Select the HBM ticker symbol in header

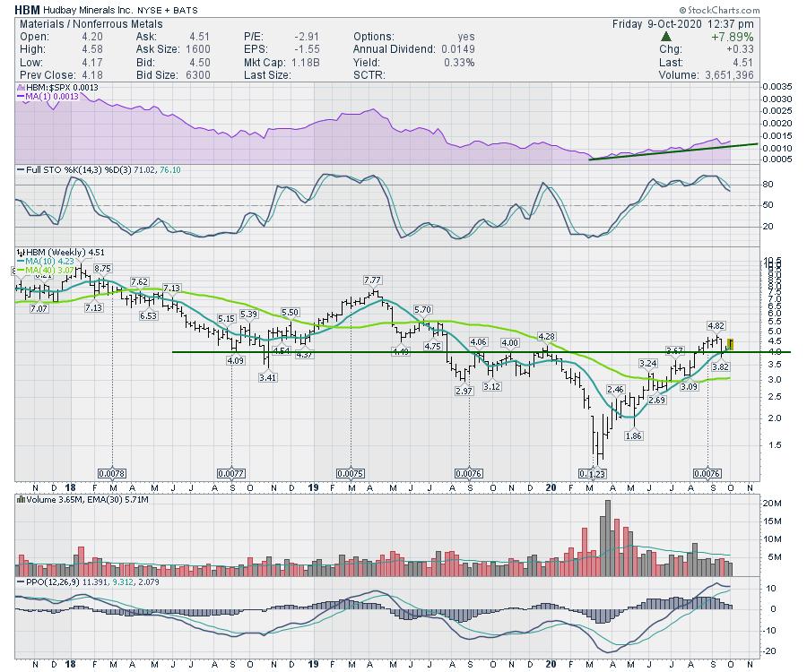pyautogui.click(x=27, y=10)
